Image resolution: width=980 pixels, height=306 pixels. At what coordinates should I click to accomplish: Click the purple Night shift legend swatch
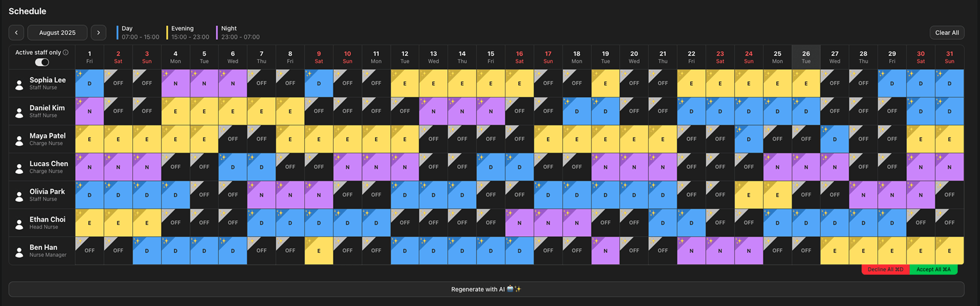217,33
